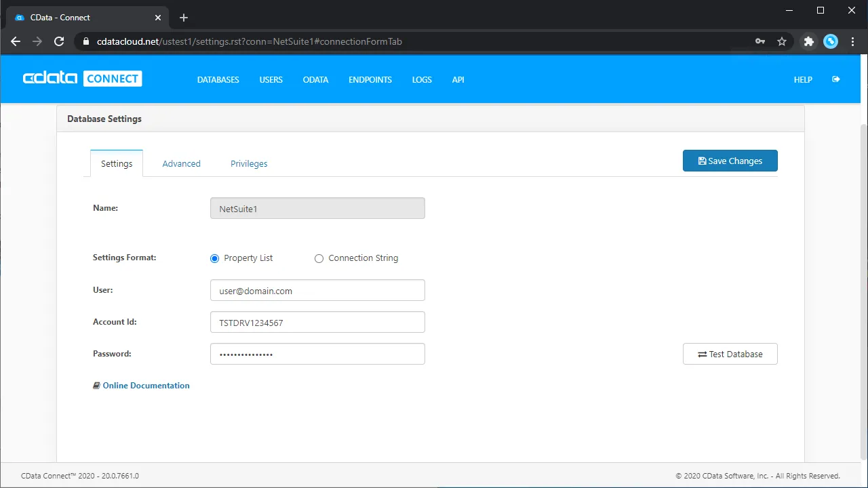This screenshot has height=488, width=868.
Task: Click the page vertical scrollbar
Action: [863, 291]
